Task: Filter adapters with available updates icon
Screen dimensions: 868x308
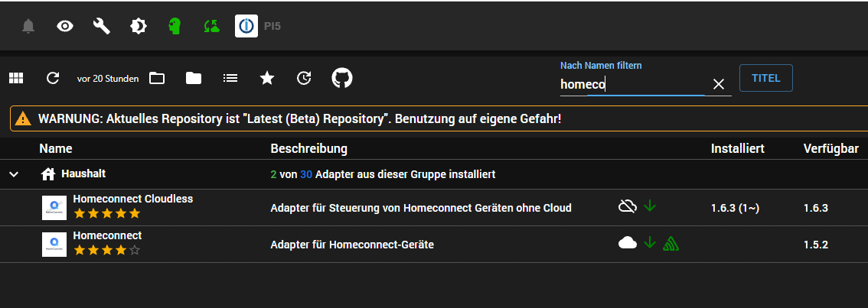Action: point(304,78)
